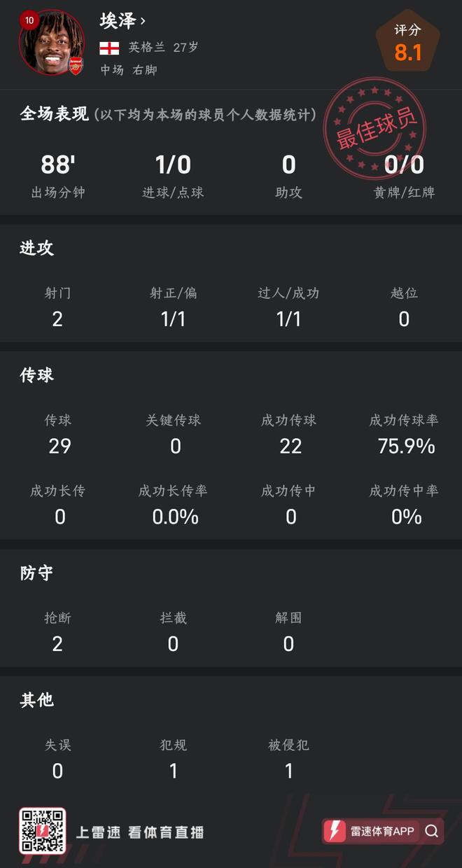The width and height of the screenshot is (462, 868).
Task: Expand the chevron next to 埃泽
Action: click(x=143, y=22)
